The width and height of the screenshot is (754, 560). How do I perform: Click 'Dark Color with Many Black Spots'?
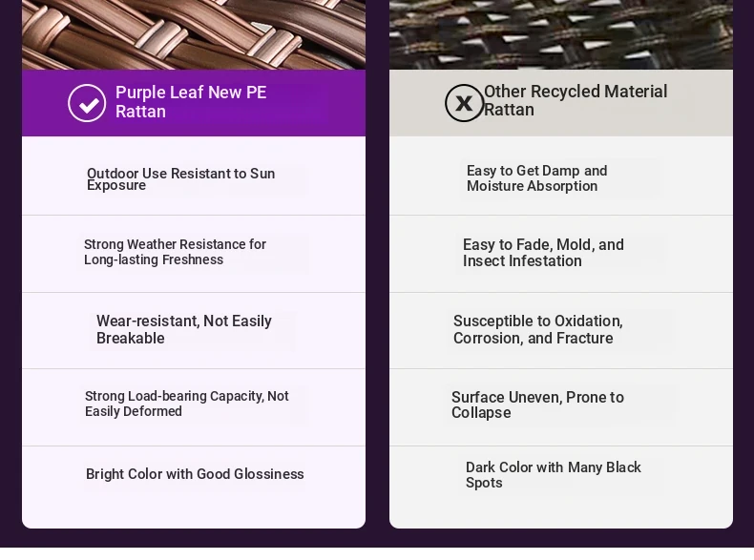coord(553,475)
